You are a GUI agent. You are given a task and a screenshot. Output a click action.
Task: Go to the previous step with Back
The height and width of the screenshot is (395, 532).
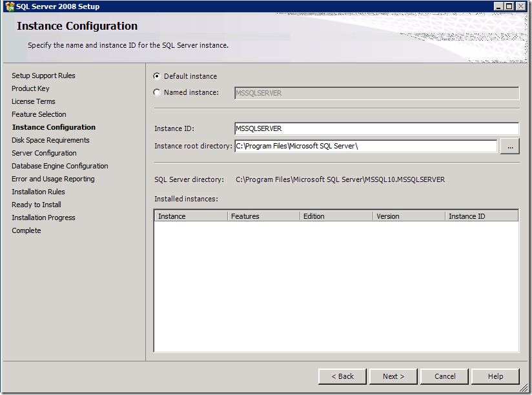342,376
